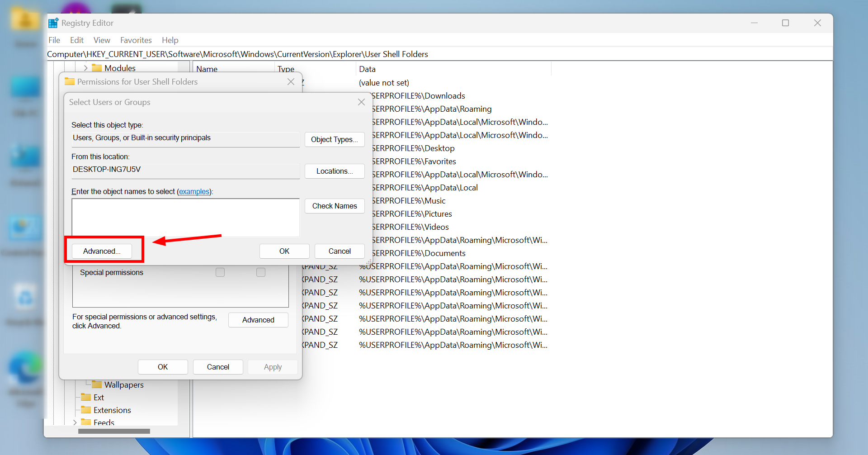Click the Registry Editor title bar icon
The height and width of the screenshot is (455, 868).
coord(53,23)
